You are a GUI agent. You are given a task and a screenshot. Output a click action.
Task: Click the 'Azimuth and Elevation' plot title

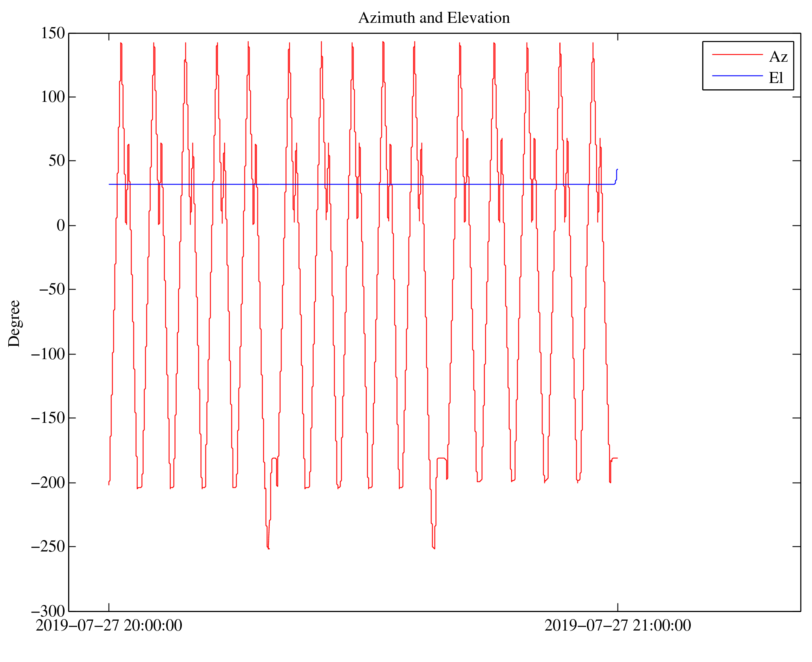point(434,18)
